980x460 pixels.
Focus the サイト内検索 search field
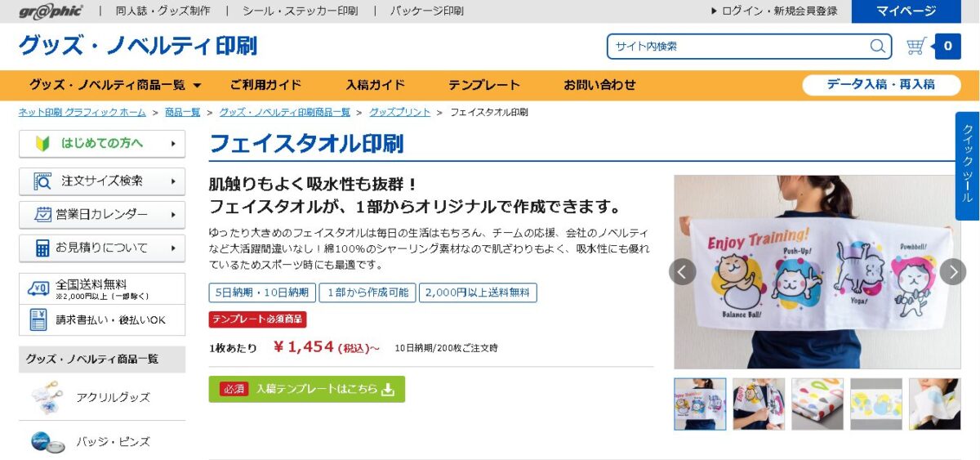(x=739, y=47)
